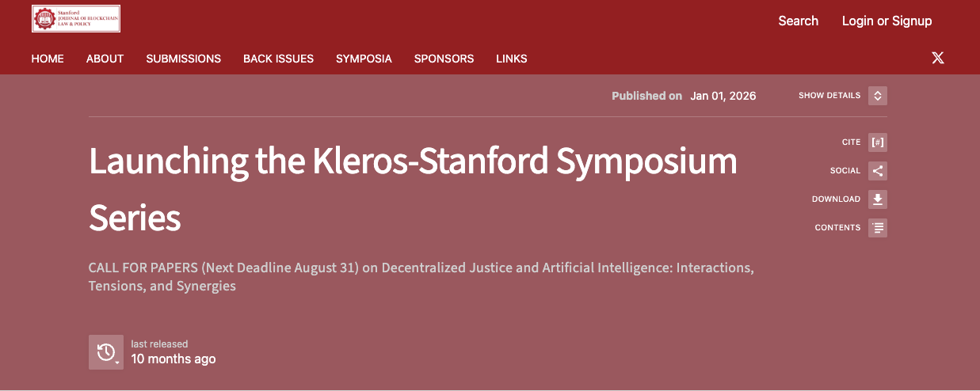The width and height of the screenshot is (980, 391).
Task: Go to the SUBMISSIONS page
Action: (x=184, y=59)
